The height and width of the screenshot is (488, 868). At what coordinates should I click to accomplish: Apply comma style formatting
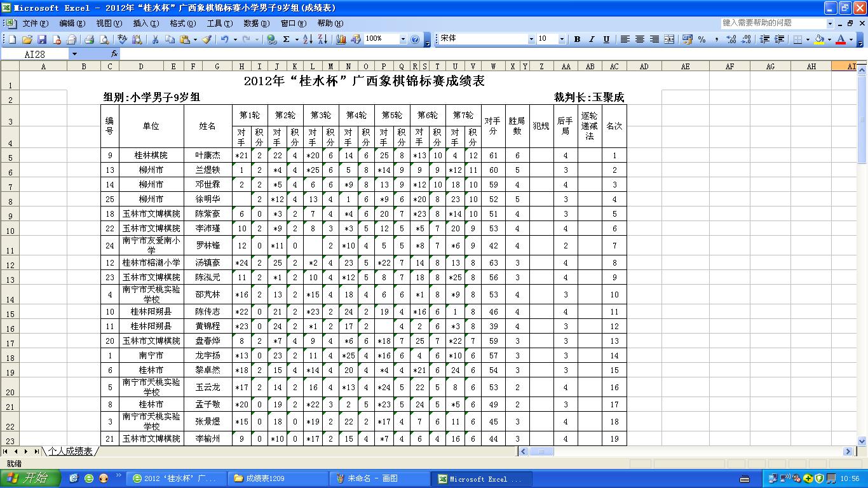click(717, 39)
